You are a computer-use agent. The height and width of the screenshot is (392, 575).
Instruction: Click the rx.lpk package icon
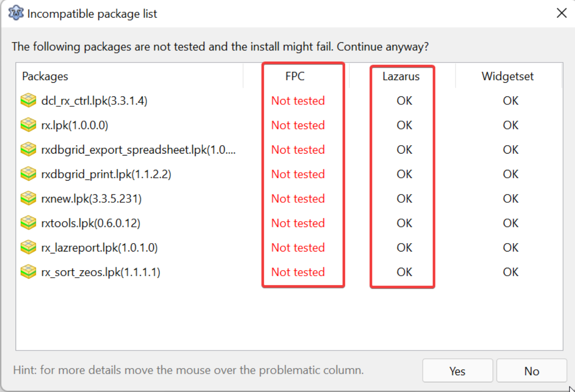click(x=28, y=125)
